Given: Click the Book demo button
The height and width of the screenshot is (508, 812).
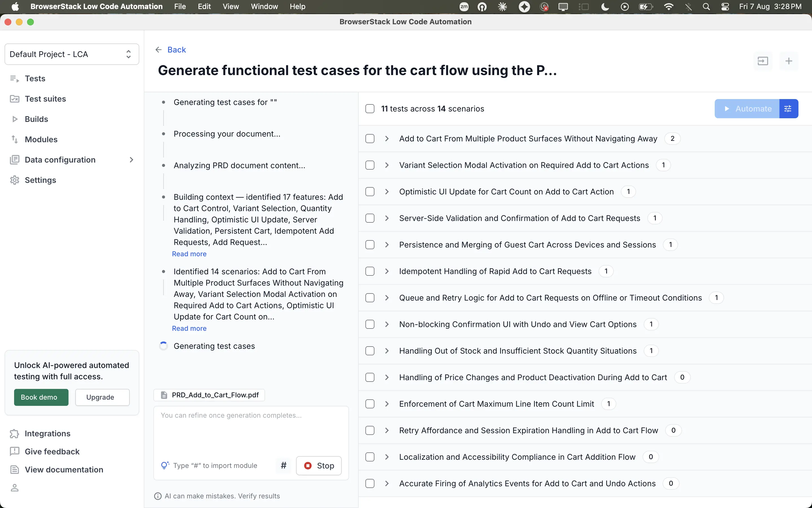Looking at the screenshot, I should tap(41, 397).
